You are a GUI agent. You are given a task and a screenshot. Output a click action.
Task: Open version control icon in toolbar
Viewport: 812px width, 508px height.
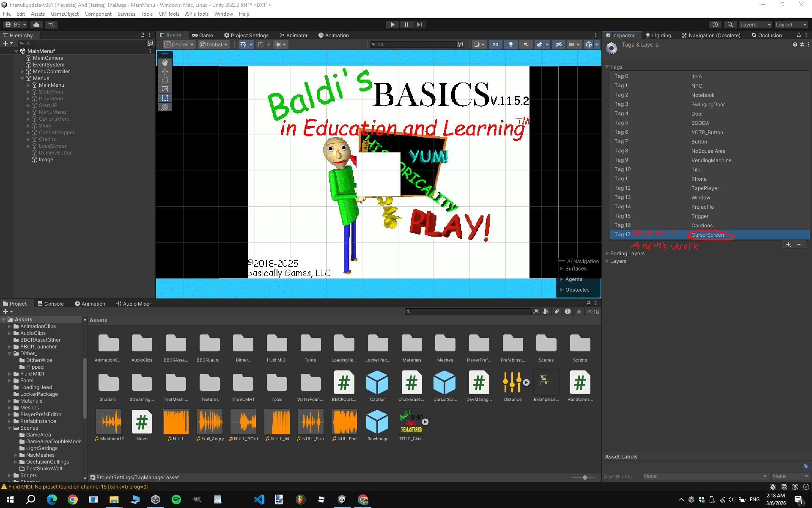click(51, 25)
